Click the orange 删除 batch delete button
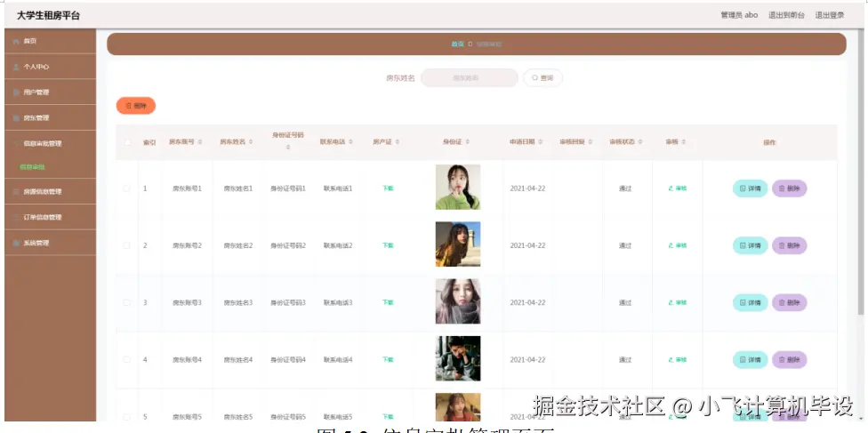The width and height of the screenshot is (868, 433). tap(135, 106)
